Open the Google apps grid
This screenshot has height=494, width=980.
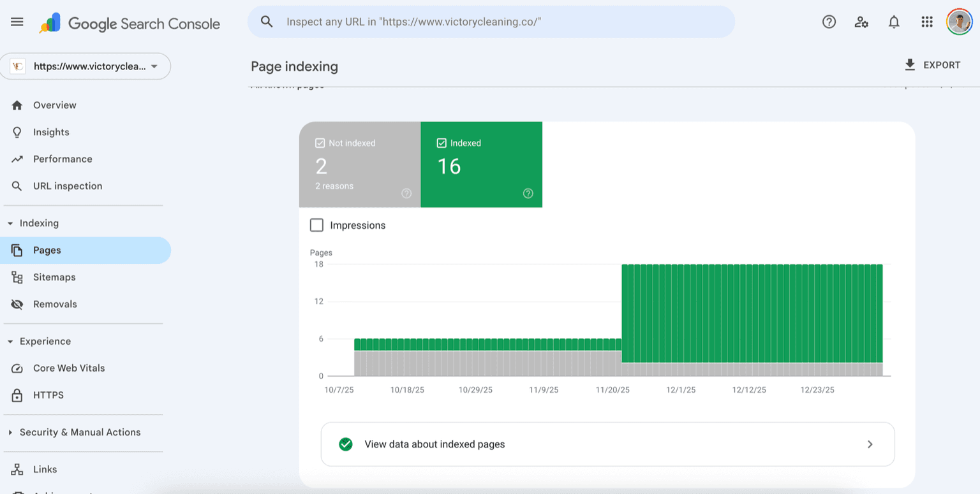pyautogui.click(x=927, y=22)
